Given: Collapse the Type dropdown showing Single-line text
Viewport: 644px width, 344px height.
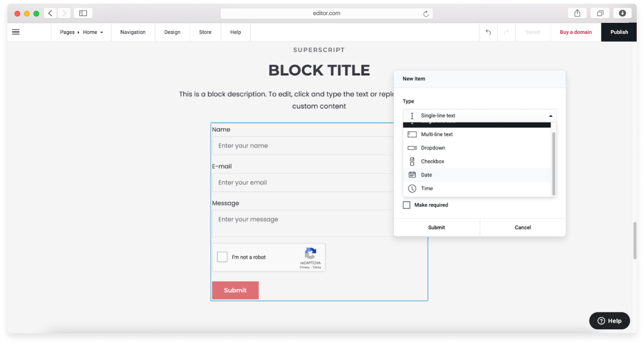Looking at the screenshot, I should pos(480,116).
